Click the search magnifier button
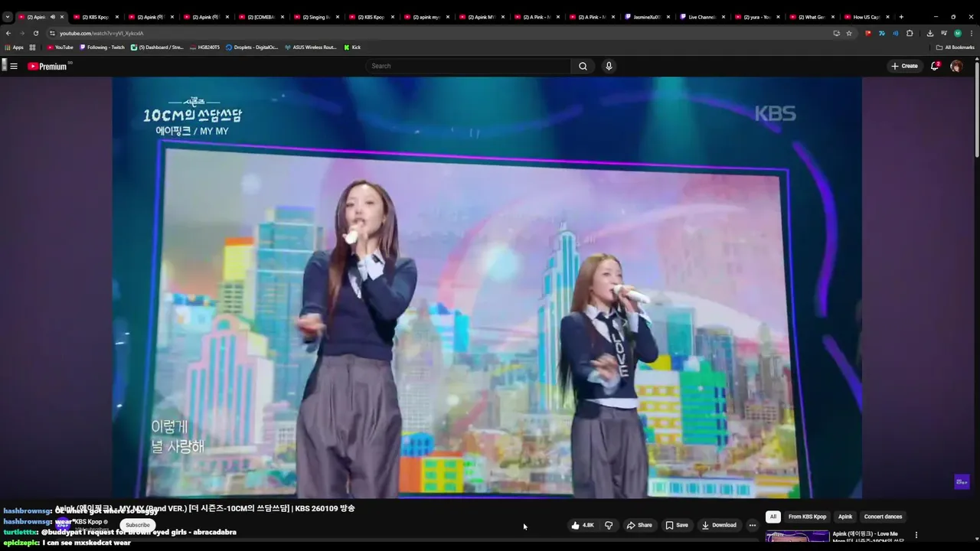Image resolution: width=980 pixels, height=551 pixels. point(583,66)
